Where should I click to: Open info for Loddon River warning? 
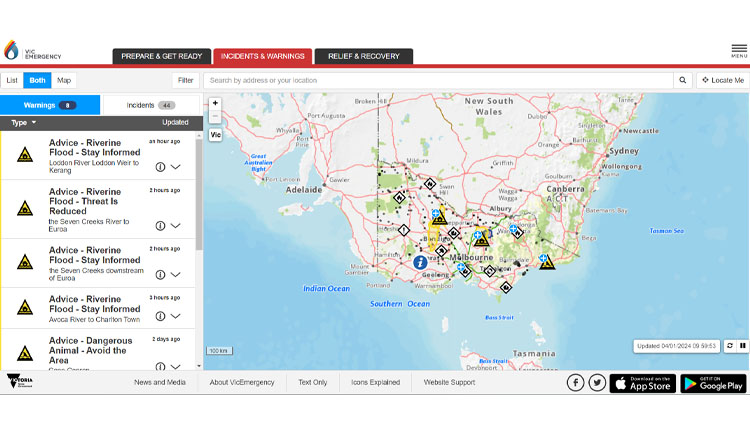coord(160,167)
